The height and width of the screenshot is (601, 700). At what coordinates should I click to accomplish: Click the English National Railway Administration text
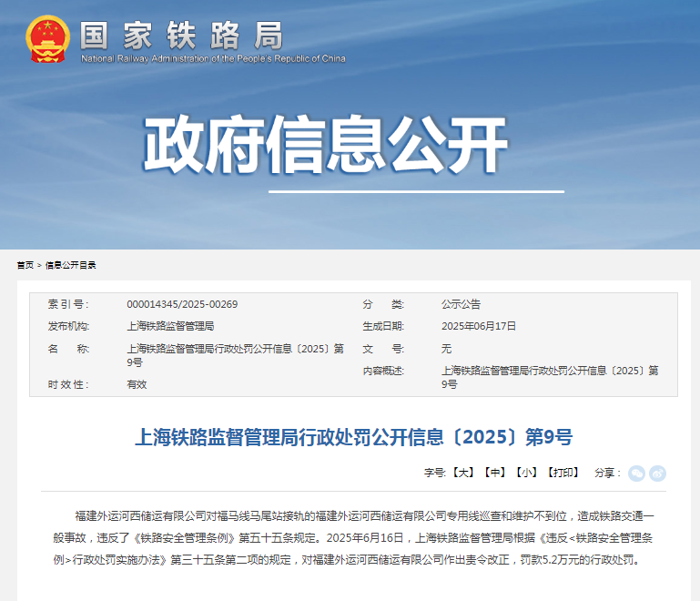coord(213,59)
